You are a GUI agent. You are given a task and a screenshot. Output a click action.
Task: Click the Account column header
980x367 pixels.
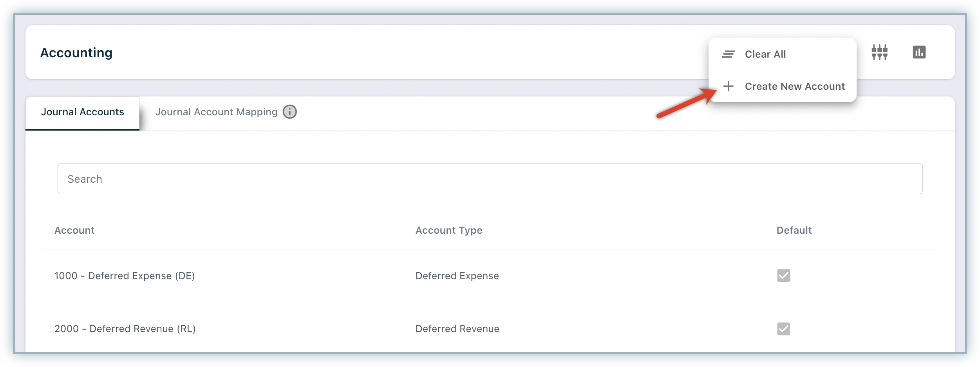[74, 230]
